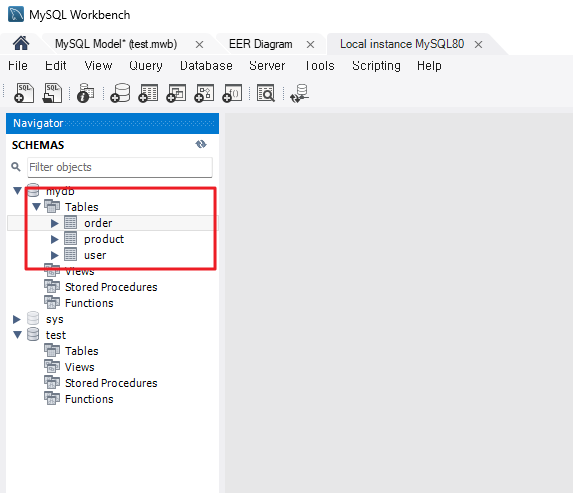The width and height of the screenshot is (573, 493).
Task: Click the sys database icon
Action: pyautogui.click(x=33, y=318)
